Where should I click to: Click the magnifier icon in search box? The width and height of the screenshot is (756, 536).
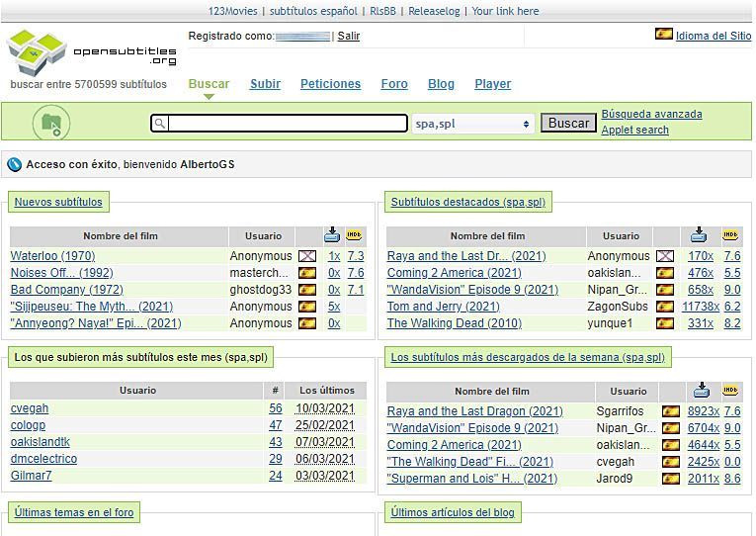pyautogui.click(x=159, y=124)
